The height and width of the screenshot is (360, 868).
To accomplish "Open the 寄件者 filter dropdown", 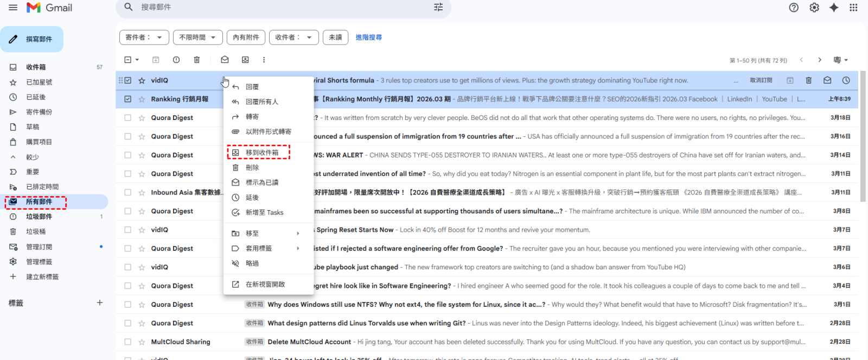I will [x=144, y=37].
